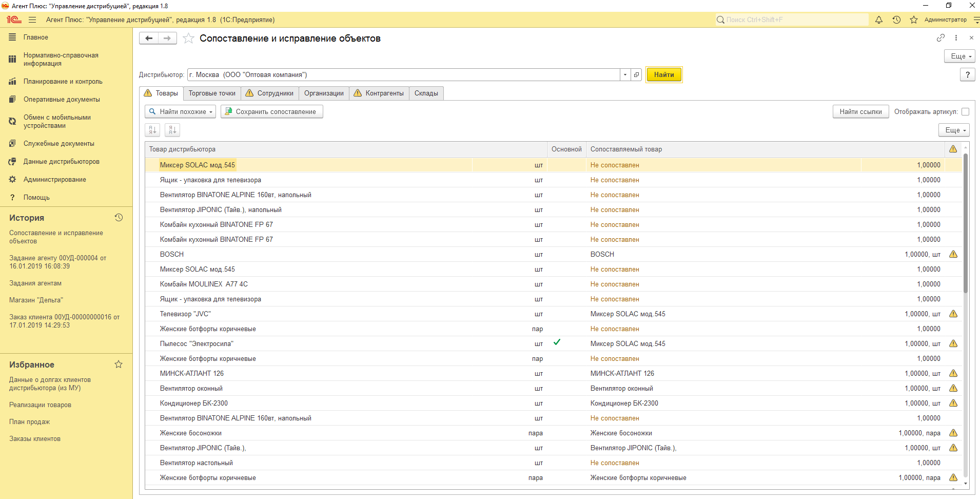980x499 pixels.
Task: Open the Найти похожие dropdown
Action: click(181, 111)
